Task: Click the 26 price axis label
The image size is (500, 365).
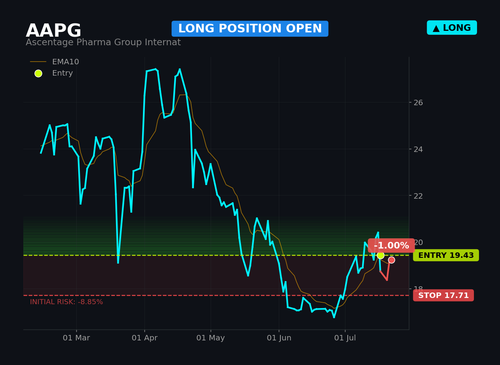Action: tap(418, 103)
